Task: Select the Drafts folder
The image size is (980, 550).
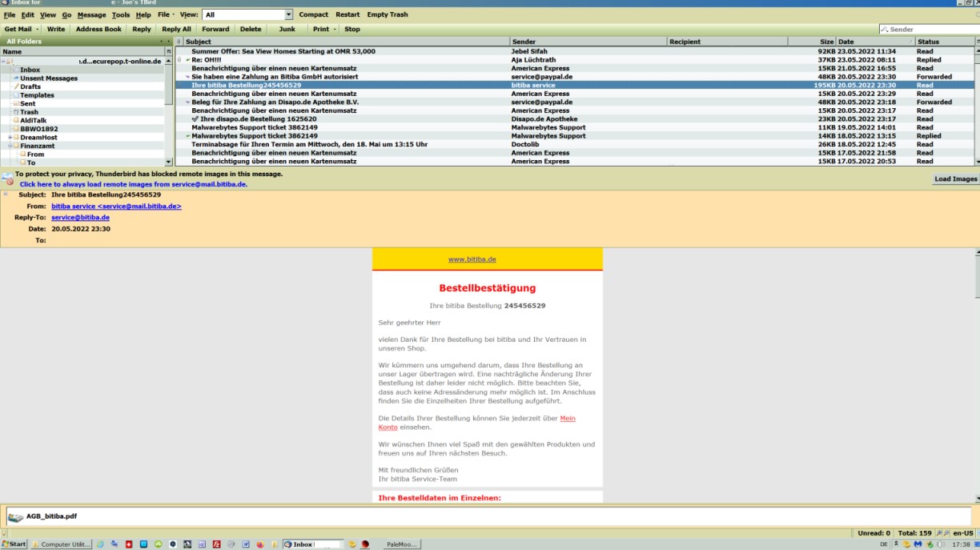Action: click(30, 86)
